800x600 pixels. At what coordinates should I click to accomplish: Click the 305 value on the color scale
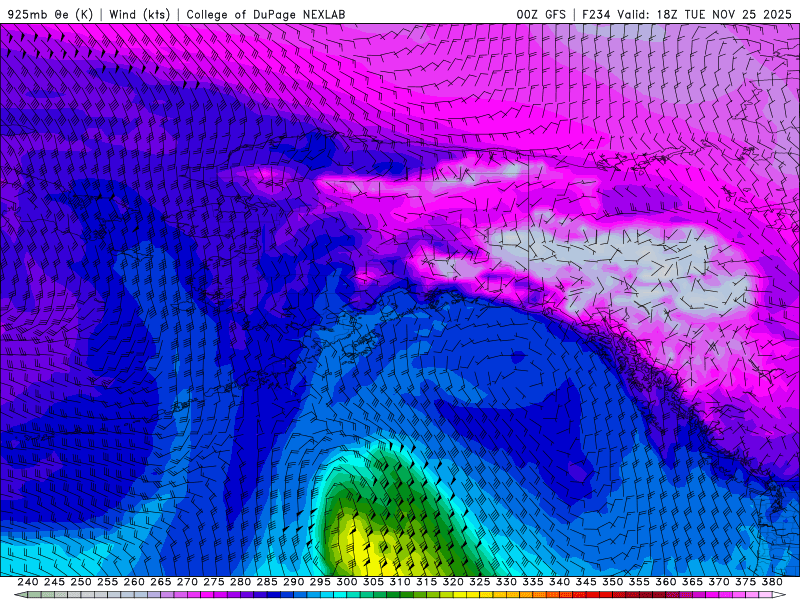(x=373, y=582)
